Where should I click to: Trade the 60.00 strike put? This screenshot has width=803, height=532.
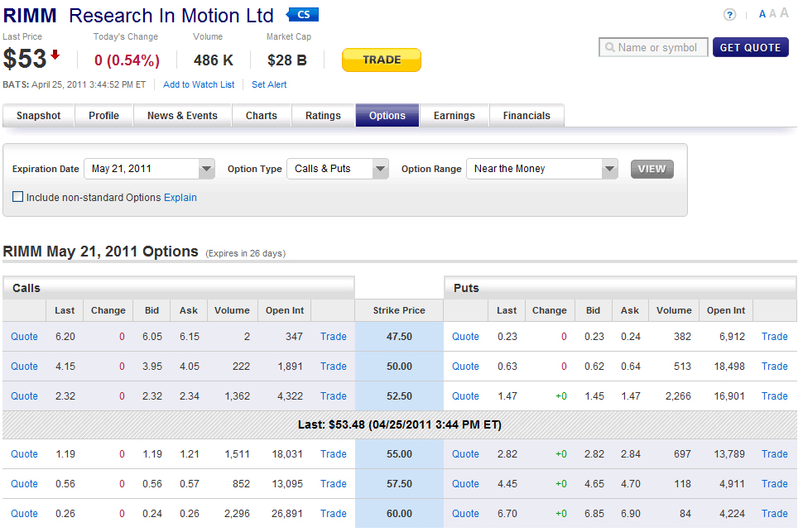click(x=774, y=513)
